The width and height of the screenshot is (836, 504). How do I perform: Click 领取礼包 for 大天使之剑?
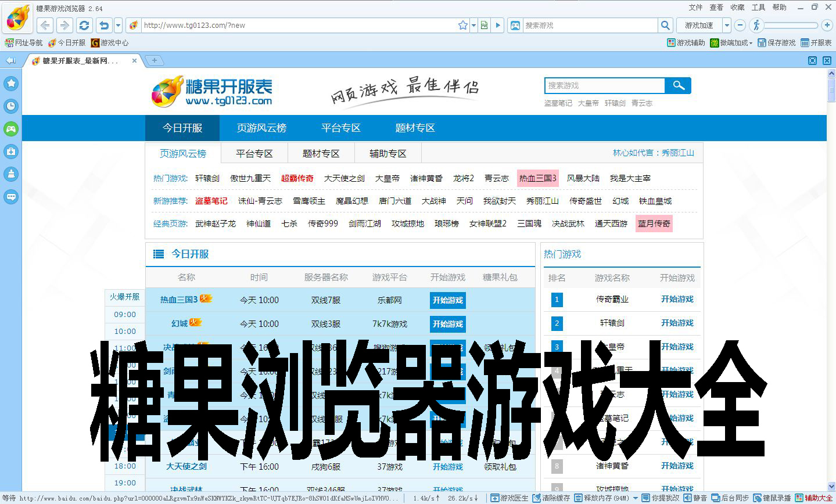tap(500, 466)
